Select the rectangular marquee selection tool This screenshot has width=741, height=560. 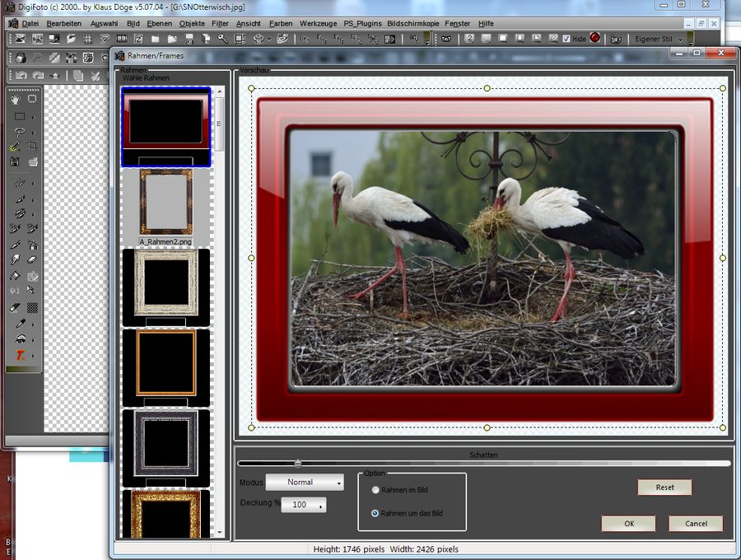(19, 116)
